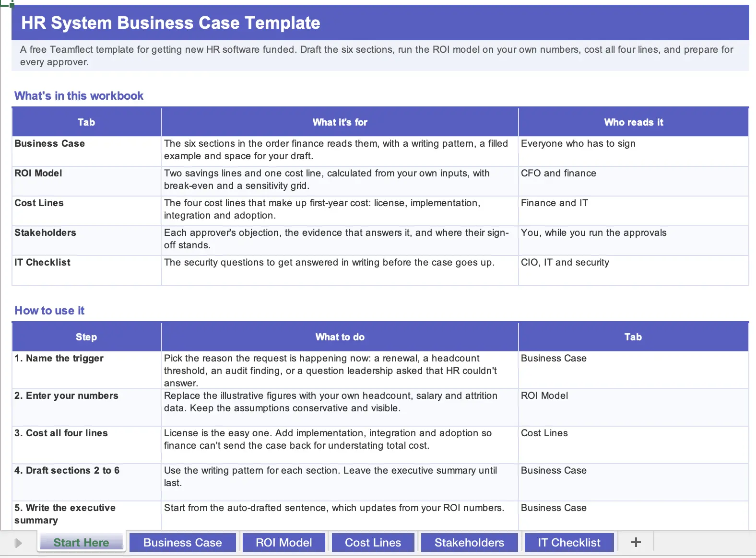Click the IT Checklist row label cell
Viewport: 756px width, 558px height.
click(x=86, y=270)
